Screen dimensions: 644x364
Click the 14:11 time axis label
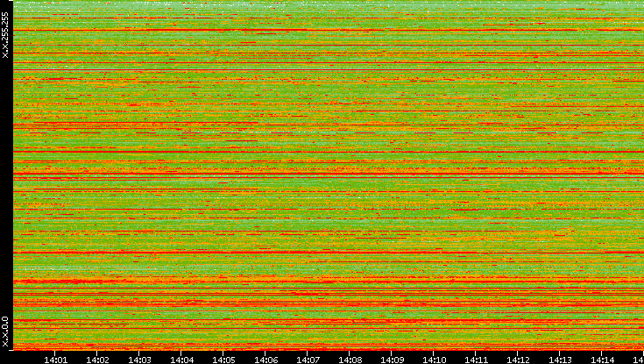click(476, 360)
